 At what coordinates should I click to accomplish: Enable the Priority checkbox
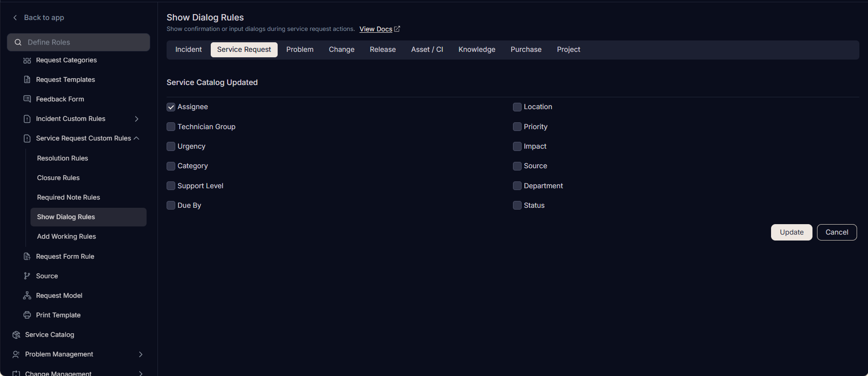click(517, 127)
